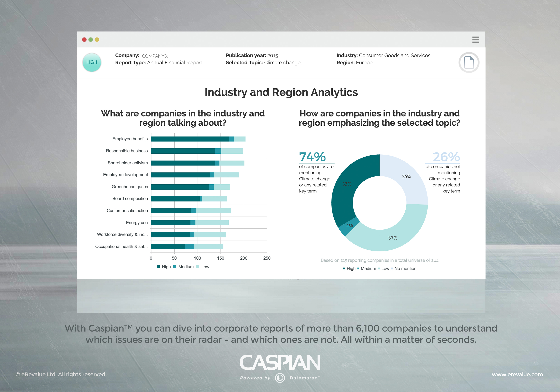
Task: Click the Responsible business bar
Action: [197, 151]
